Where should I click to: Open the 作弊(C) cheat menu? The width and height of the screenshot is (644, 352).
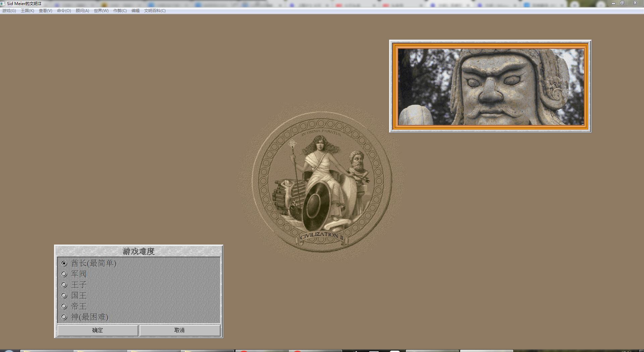[x=120, y=11]
